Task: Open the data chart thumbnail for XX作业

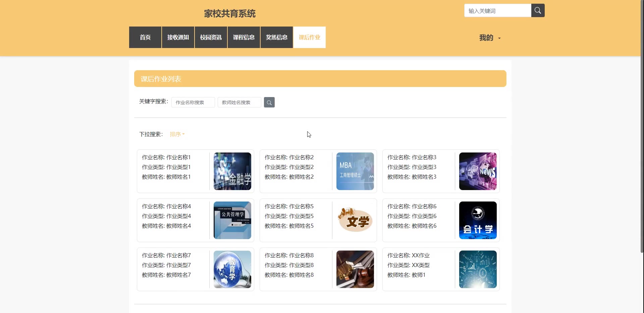Action: click(478, 269)
